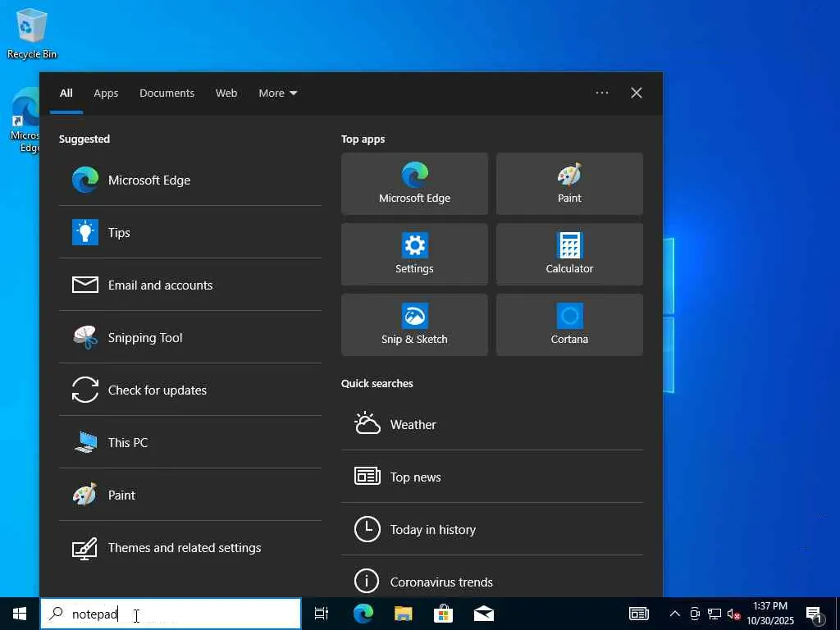Open File Explorer from the taskbar

coord(404,614)
